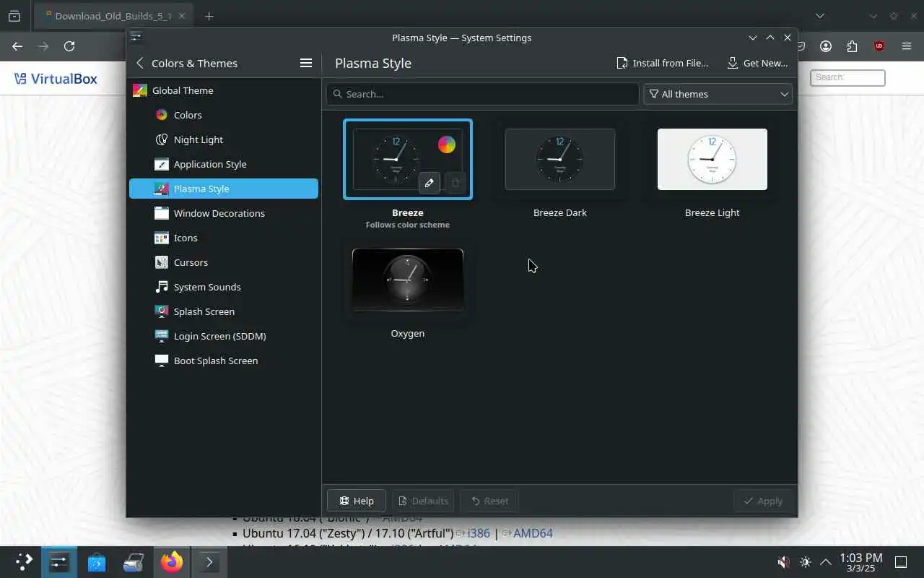The height and width of the screenshot is (578, 924).
Task: Open the hamburger menu in sidebar header
Action: pyautogui.click(x=306, y=63)
